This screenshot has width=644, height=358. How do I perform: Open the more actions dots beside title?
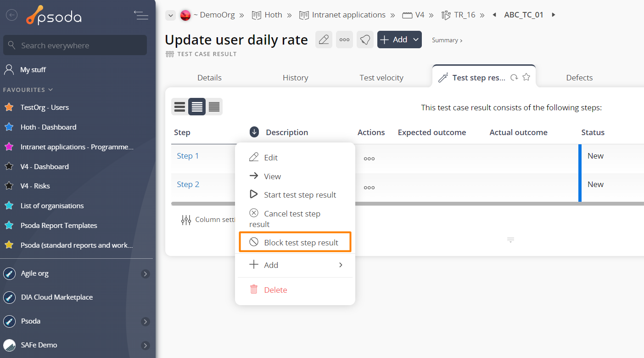[x=344, y=40]
